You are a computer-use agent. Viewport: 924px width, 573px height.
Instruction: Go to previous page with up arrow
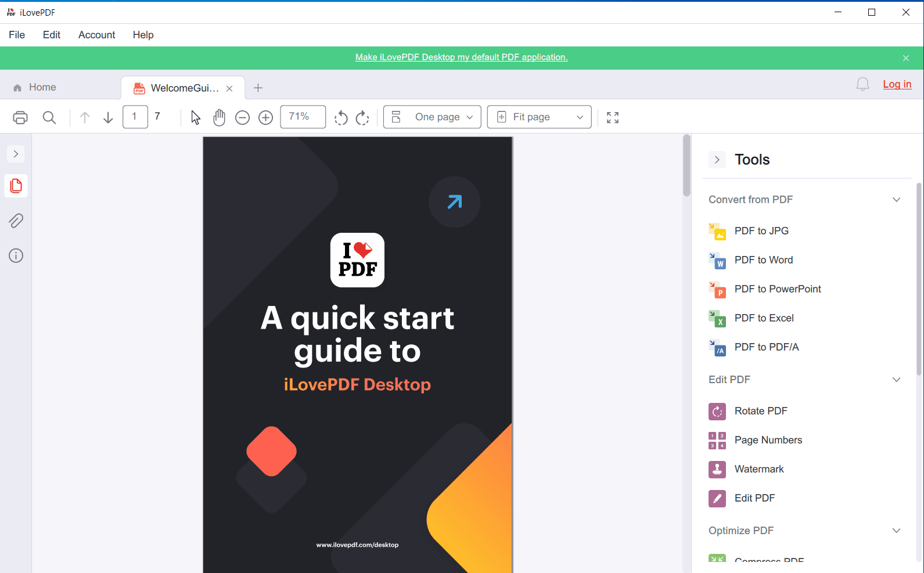[x=85, y=118]
